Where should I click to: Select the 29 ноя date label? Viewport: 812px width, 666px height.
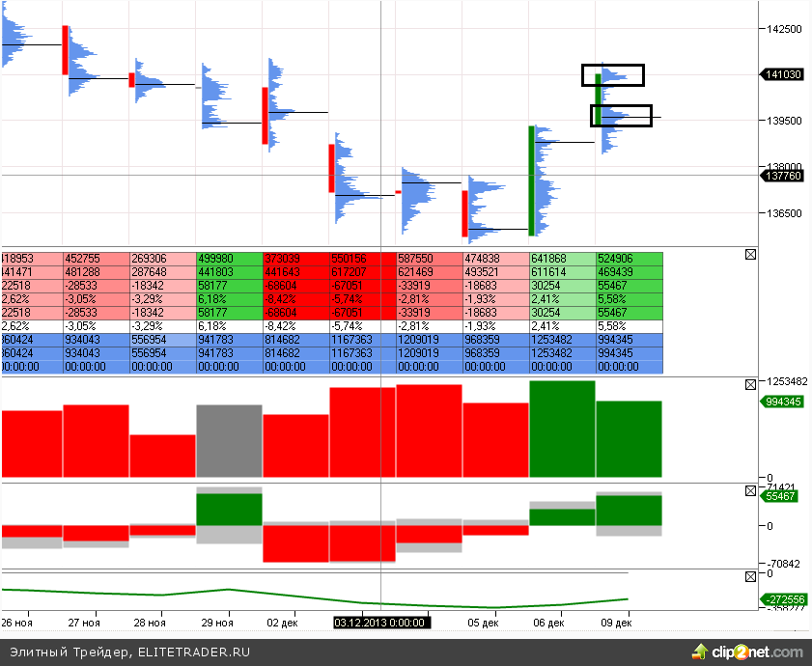pyautogui.click(x=217, y=623)
